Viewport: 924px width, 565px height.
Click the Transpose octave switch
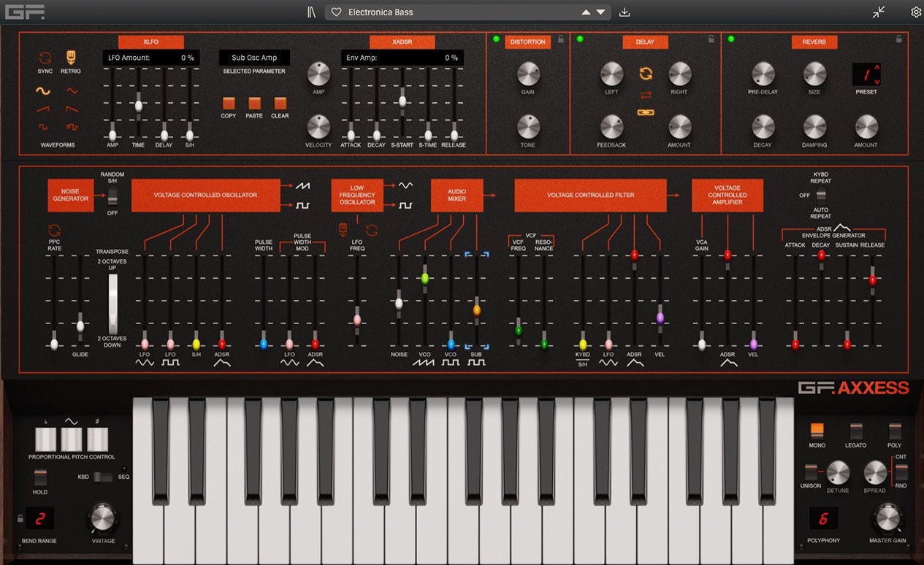(x=112, y=305)
